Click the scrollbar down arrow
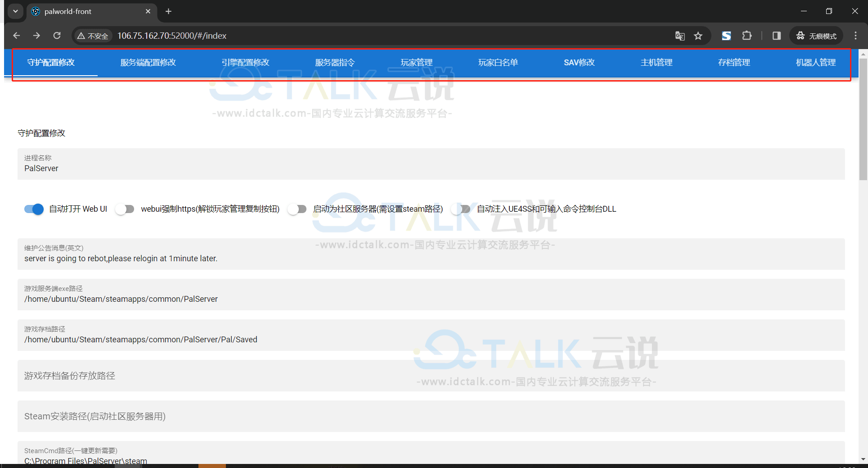Viewport: 868px width, 468px height. pyautogui.click(x=863, y=459)
